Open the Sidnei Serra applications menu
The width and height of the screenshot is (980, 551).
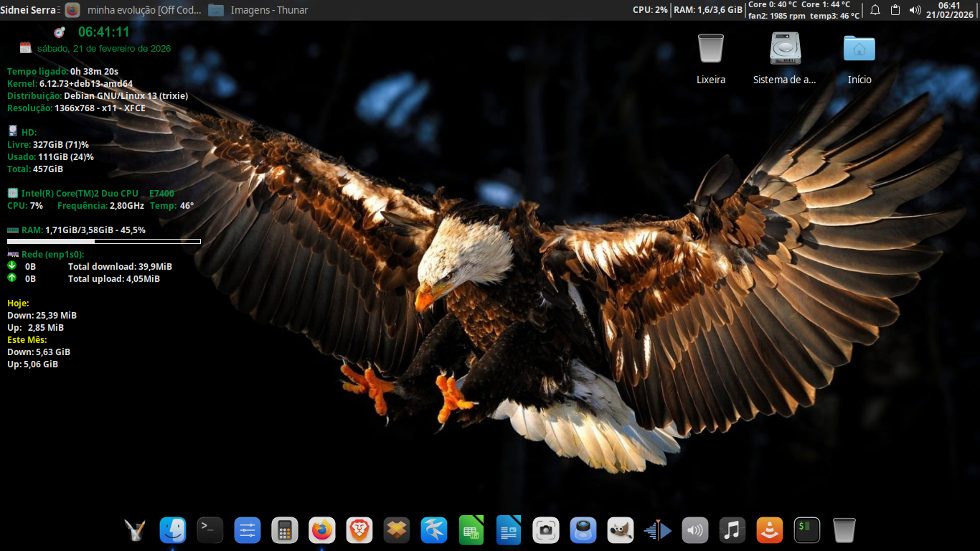pyautogui.click(x=29, y=10)
